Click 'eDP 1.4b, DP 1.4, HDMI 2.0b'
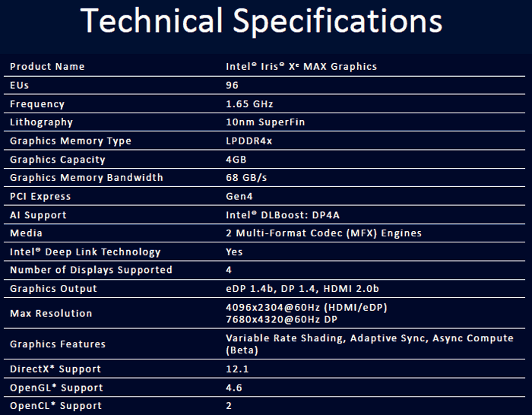The height and width of the screenshot is (415, 532). click(302, 289)
